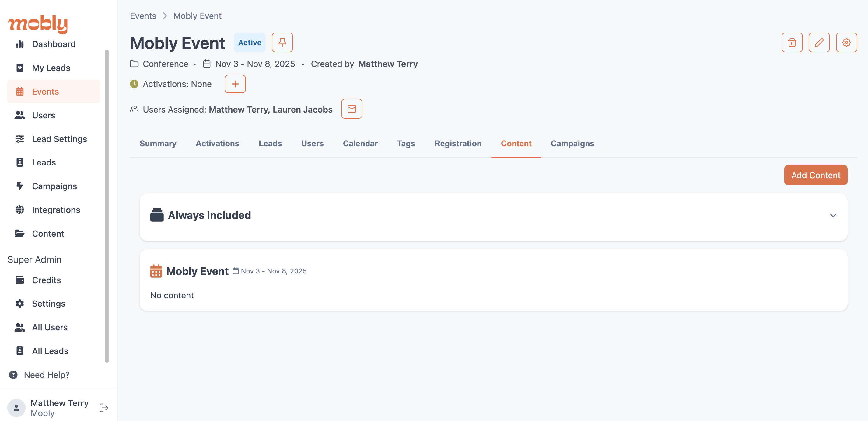Click the Always Included header

click(x=209, y=215)
